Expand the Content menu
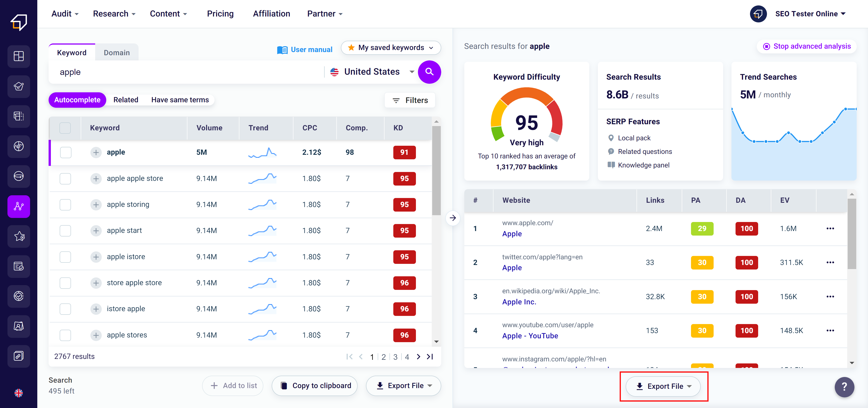The height and width of the screenshot is (408, 868). (x=168, y=14)
